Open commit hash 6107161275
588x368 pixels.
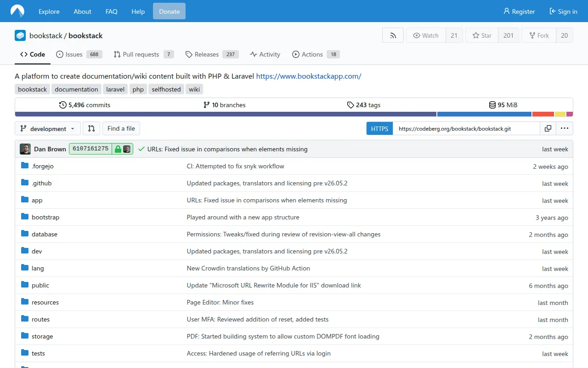pos(90,149)
